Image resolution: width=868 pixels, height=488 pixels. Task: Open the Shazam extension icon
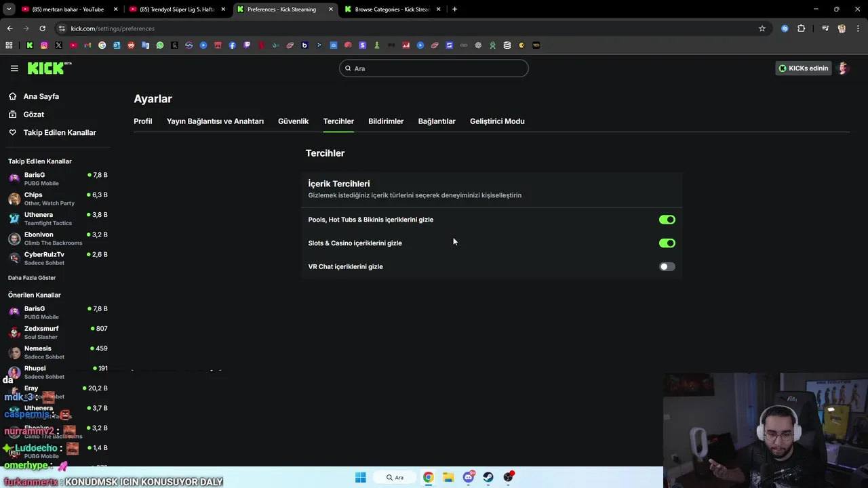785,28
